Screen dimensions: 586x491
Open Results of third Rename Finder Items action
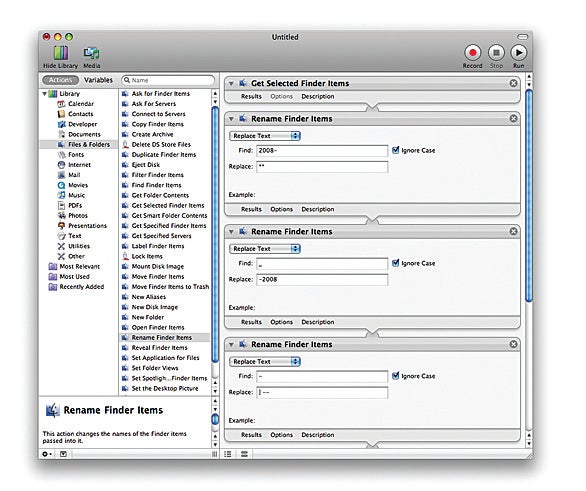click(251, 435)
